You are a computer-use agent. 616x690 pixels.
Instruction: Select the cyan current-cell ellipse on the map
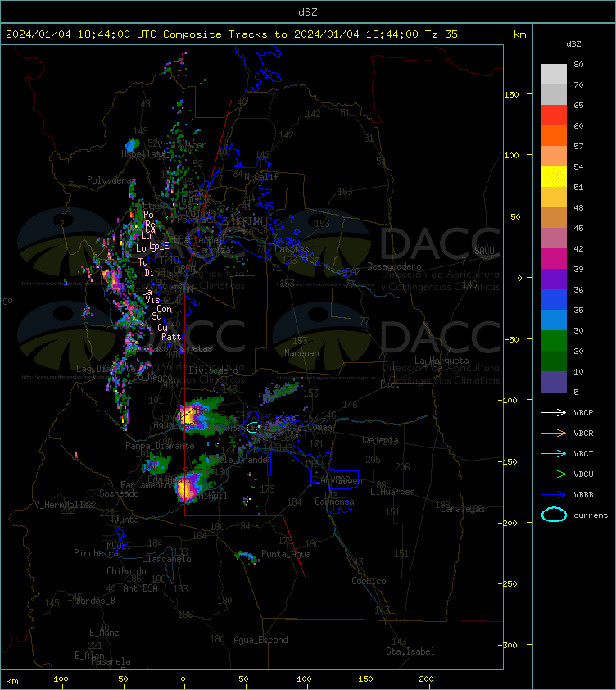pos(252,427)
